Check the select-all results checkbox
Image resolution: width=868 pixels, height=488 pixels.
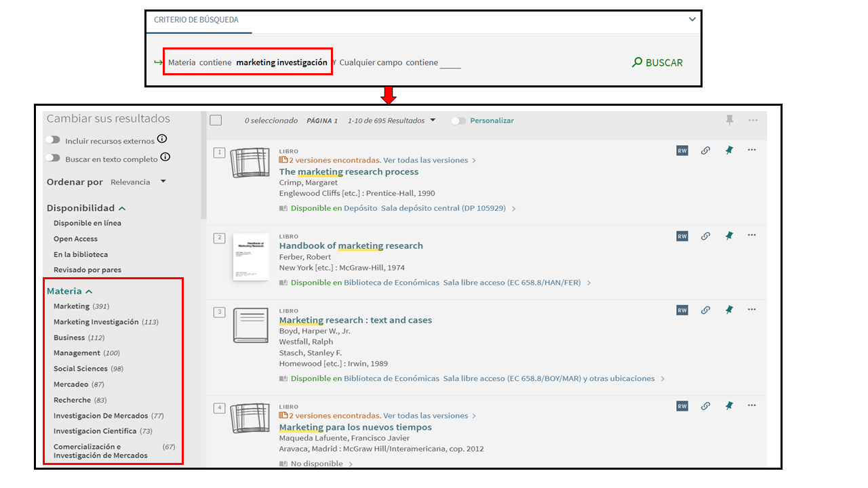point(216,121)
